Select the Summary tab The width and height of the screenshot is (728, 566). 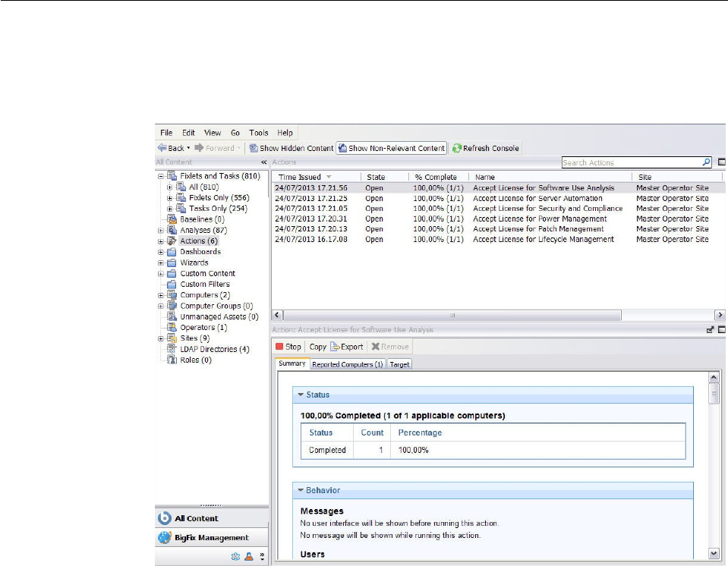tap(292, 363)
